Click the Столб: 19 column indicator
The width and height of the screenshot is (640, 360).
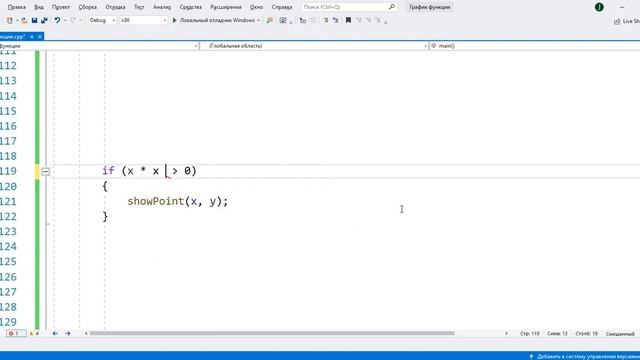(x=586, y=334)
